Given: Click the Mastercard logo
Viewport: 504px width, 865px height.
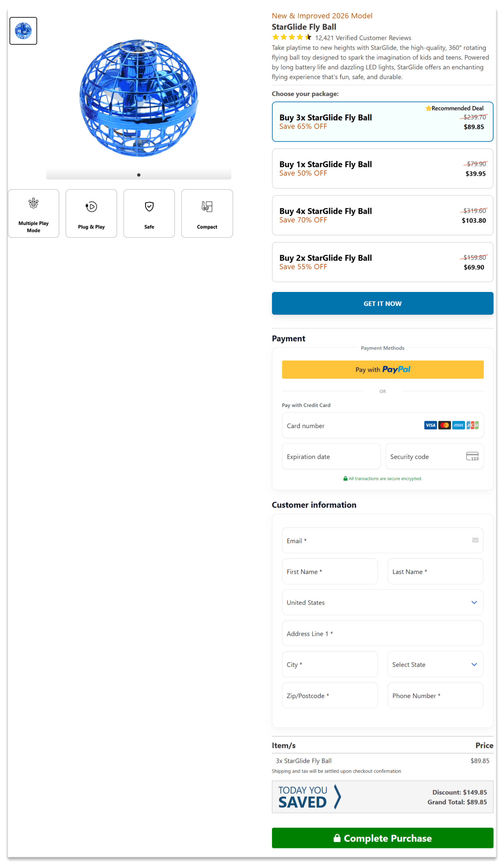Looking at the screenshot, I should coord(444,425).
